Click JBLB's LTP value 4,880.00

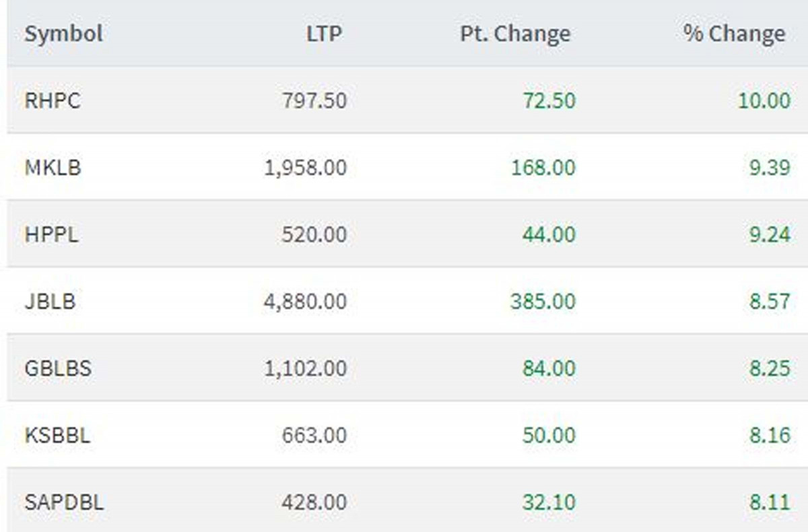click(305, 301)
